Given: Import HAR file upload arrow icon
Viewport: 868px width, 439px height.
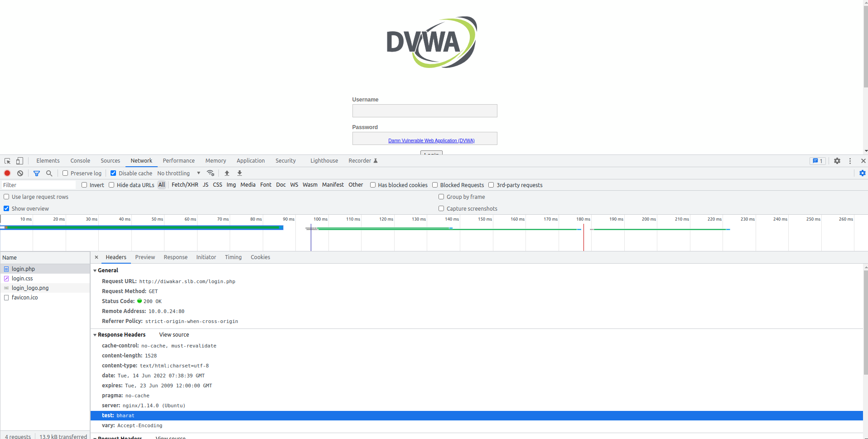Looking at the screenshot, I should point(227,173).
